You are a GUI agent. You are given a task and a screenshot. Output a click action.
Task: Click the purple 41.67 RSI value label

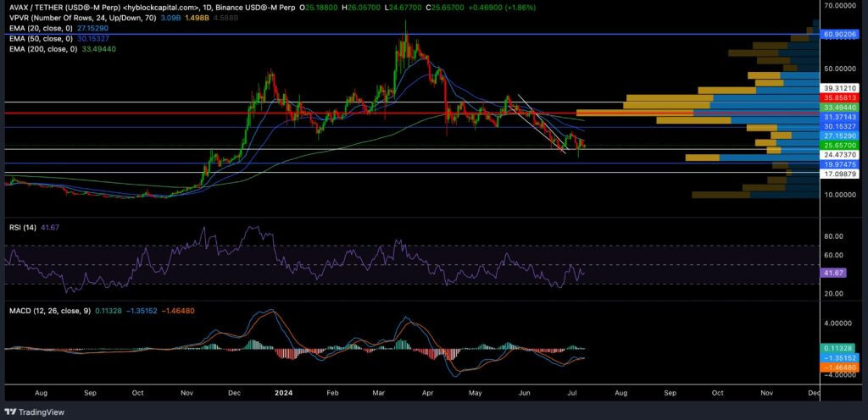(832, 274)
